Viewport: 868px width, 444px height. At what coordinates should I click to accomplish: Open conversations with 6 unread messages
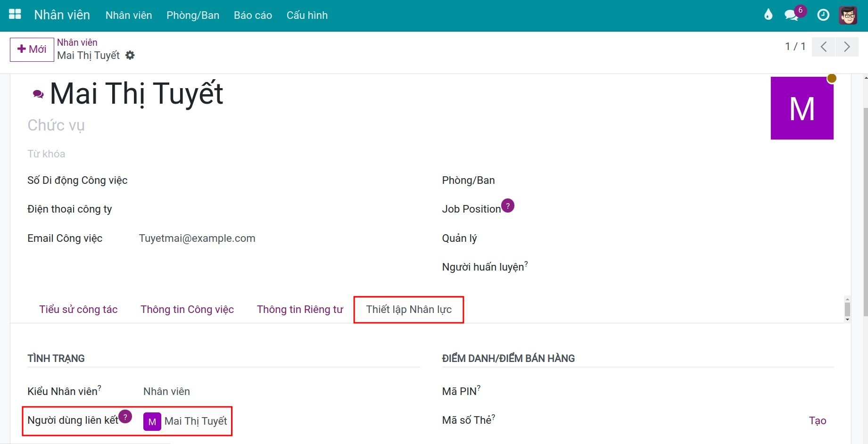792,15
